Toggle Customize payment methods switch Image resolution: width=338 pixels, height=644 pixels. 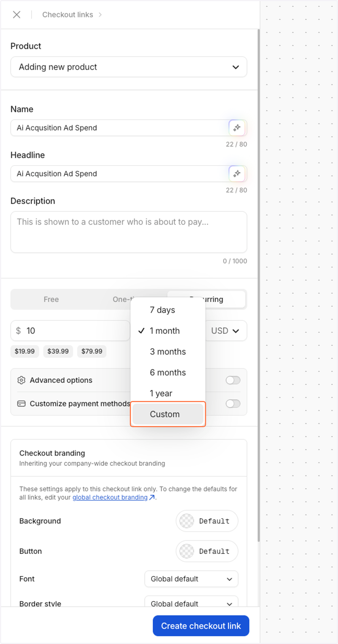pos(233,404)
